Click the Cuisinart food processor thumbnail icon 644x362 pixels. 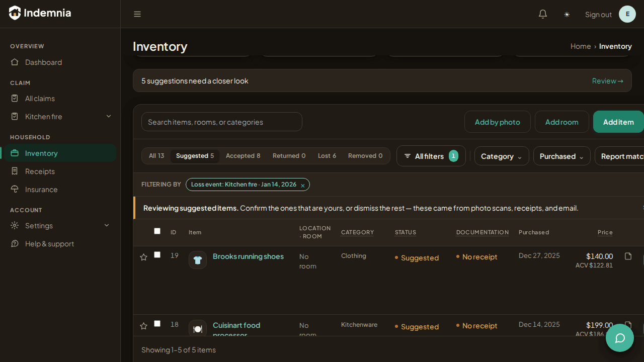[x=198, y=329]
